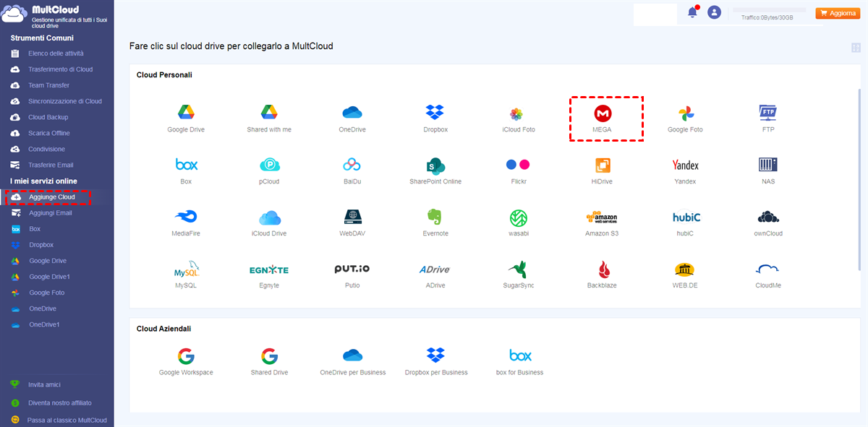Select the ADrive icon
868x427 pixels.
(x=435, y=269)
